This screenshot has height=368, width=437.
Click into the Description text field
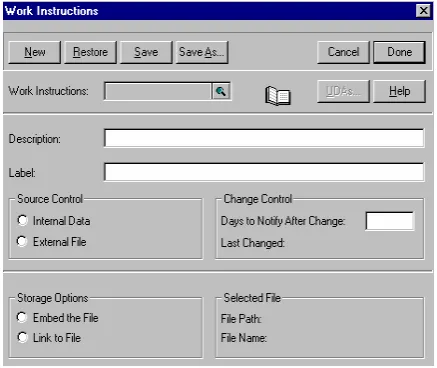click(x=264, y=138)
